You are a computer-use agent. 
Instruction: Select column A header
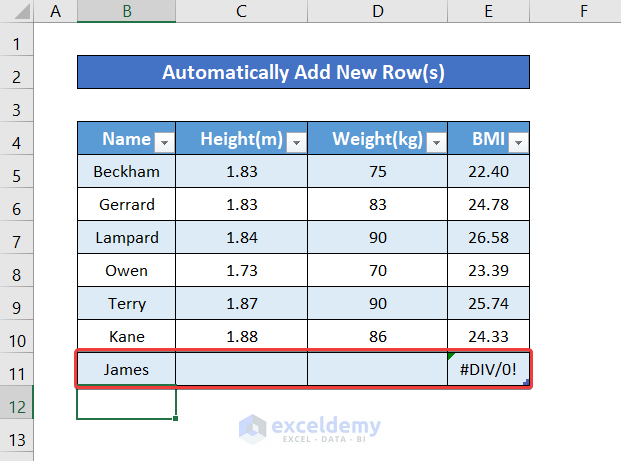coord(55,11)
